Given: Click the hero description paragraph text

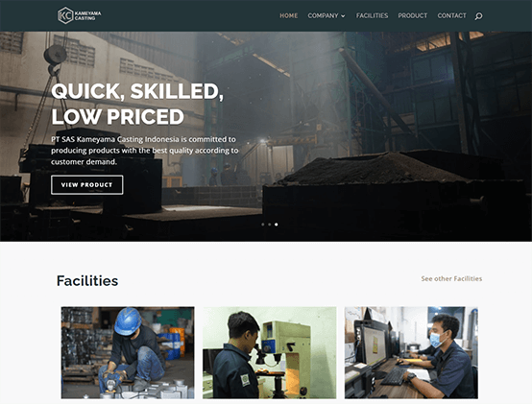Looking at the screenshot, I should [145, 151].
